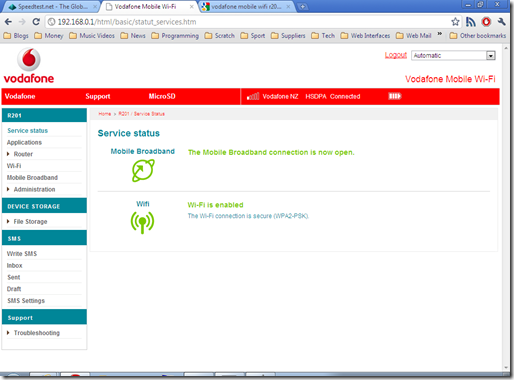
Task: Open the Wi-Fi sidebar item
Action: tap(14, 166)
